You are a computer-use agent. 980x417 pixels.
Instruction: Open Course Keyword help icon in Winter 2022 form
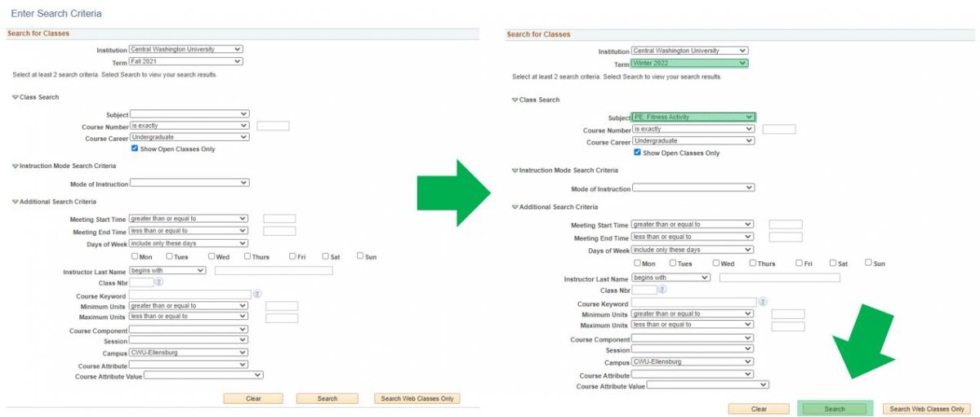pos(764,301)
